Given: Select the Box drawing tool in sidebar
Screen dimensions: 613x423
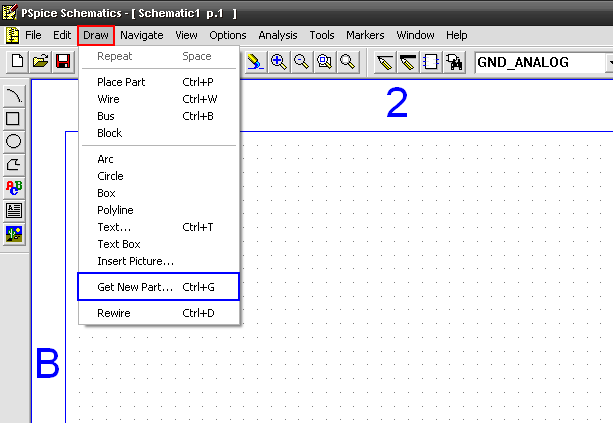Looking at the screenshot, I should [x=14, y=118].
